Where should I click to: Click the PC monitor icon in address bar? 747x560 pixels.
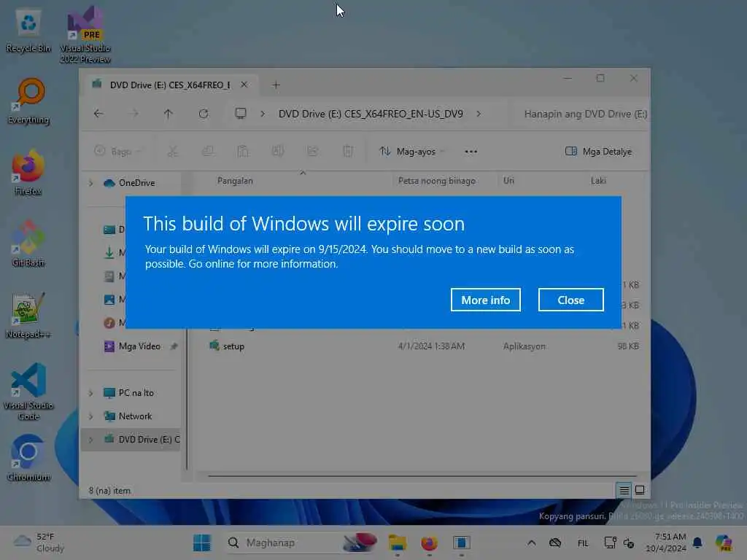[241, 114]
